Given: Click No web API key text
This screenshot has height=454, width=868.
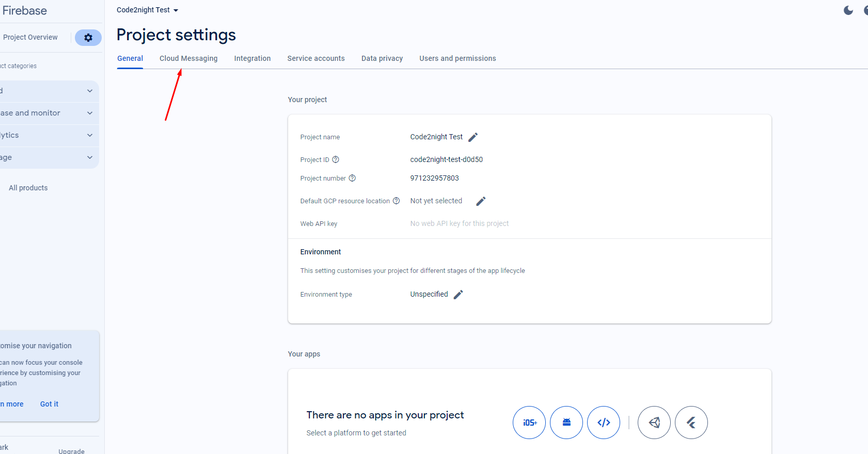Looking at the screenshot, I should click(x=460, y=223).
